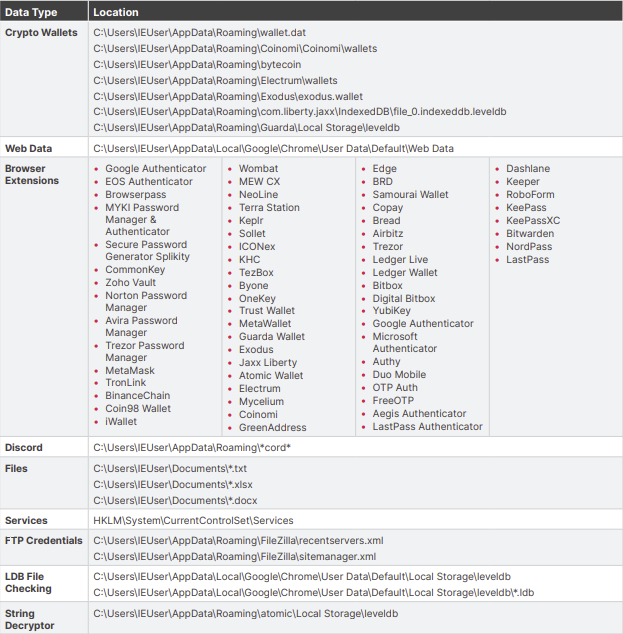Select the Guarda\Local Storage\leveldb path
Viewport: 623px width, 634px height.
[x=246, y=127]
